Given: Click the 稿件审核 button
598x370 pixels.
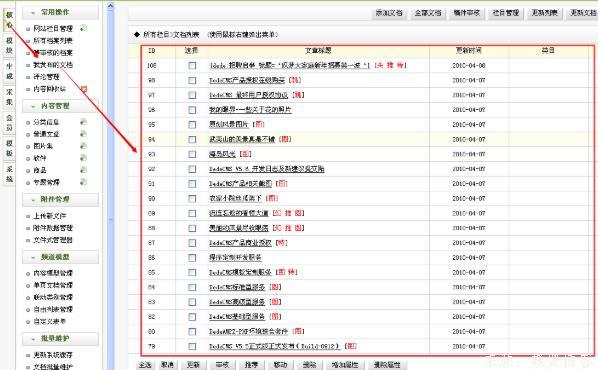Looking at the screenshot, I should click(x=466, y=13).
